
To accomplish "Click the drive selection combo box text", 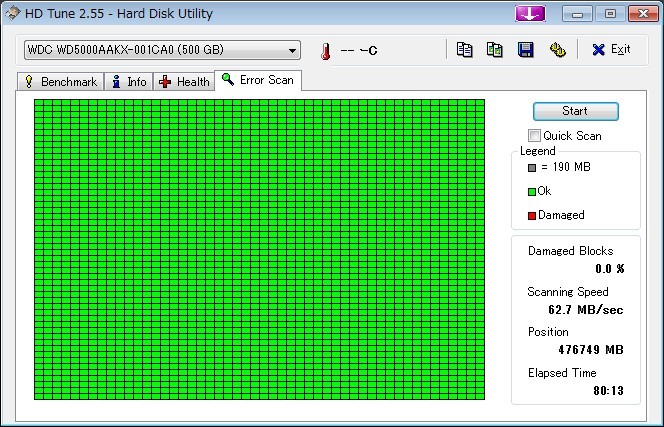I will point(125,50).
